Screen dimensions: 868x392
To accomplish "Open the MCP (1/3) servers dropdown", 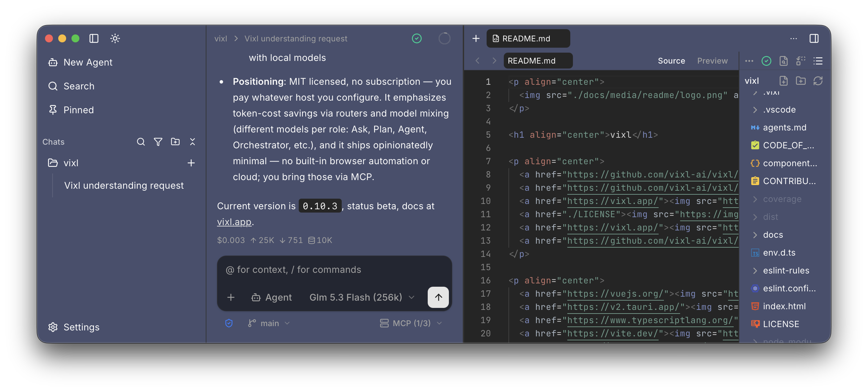I will (x=411, y=323).
